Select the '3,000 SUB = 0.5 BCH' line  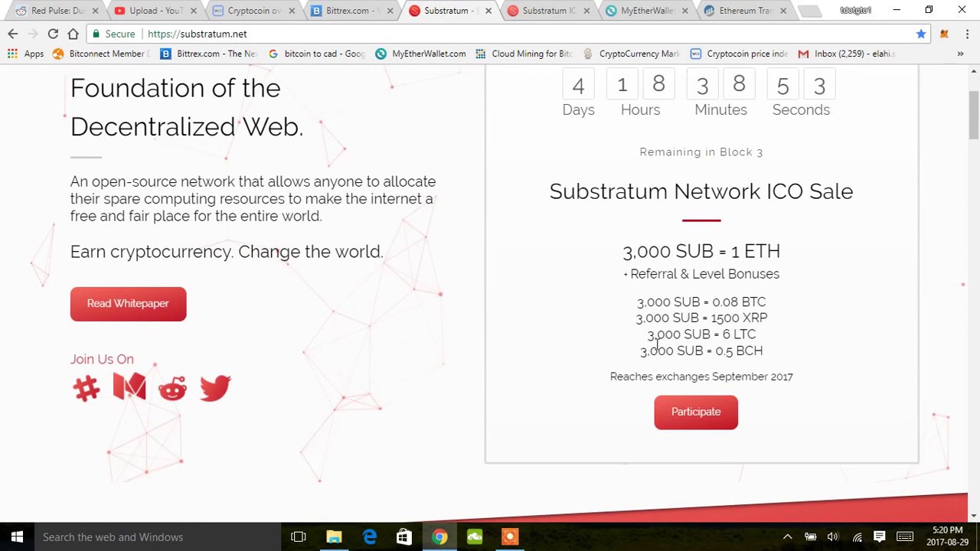tap(701, 350)
